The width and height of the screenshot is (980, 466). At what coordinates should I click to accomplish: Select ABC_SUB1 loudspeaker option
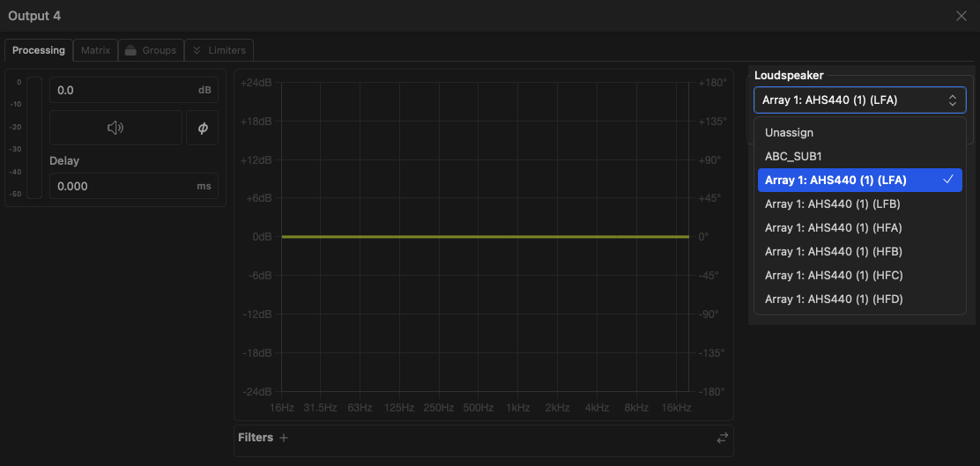coord(793,156)
